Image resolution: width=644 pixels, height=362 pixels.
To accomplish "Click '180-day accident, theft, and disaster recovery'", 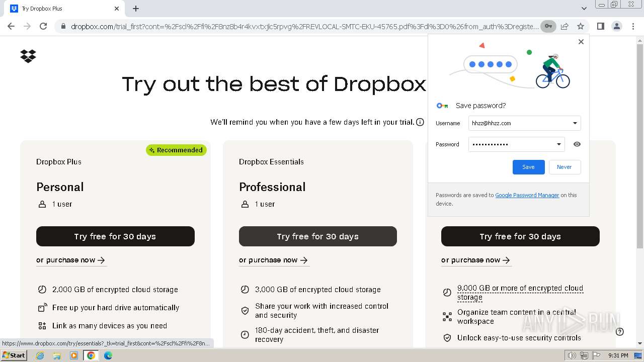I will tap(317, 335).
